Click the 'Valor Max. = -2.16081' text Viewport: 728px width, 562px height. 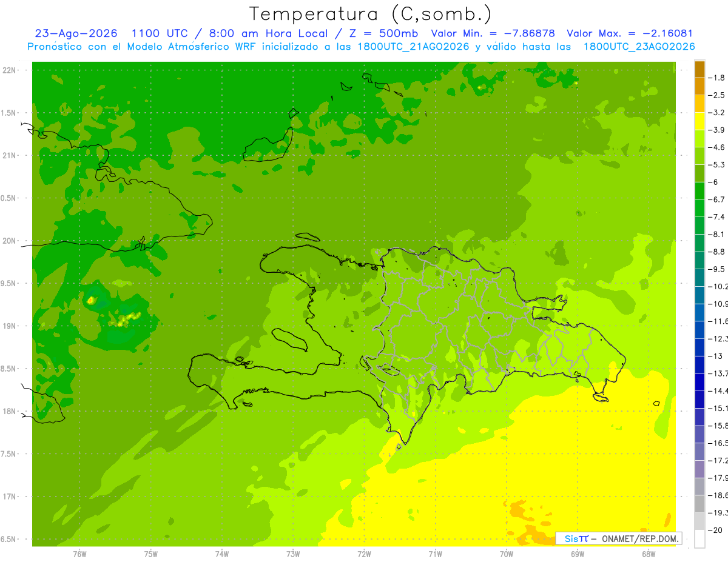tap(629, 33)
